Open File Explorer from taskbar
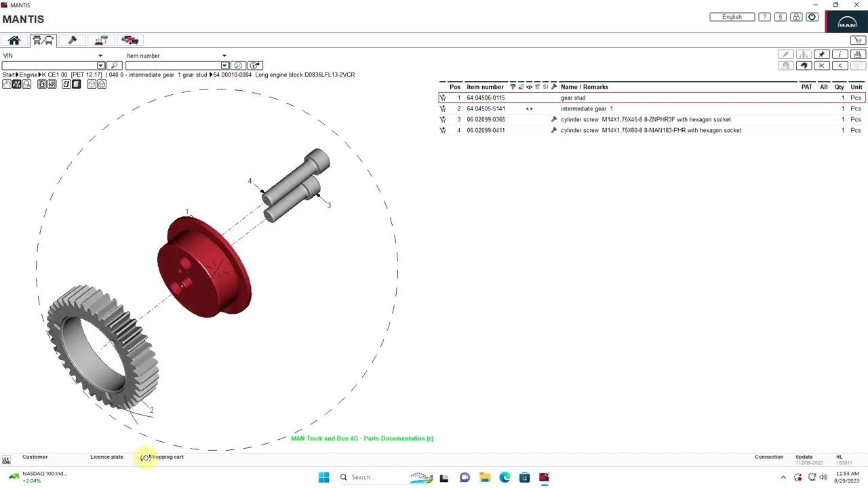This screenshot has width=868, height=488. 485,477
